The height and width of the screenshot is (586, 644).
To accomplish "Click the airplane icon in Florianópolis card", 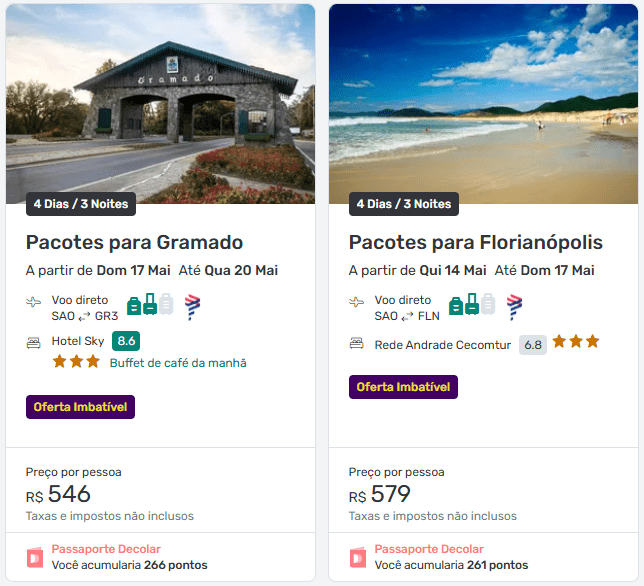I will coord(357,303).
